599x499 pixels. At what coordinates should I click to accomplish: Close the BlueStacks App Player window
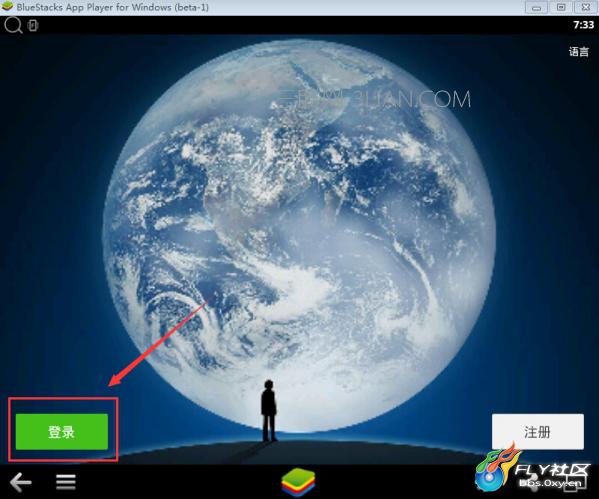click(x=586, y=7)
